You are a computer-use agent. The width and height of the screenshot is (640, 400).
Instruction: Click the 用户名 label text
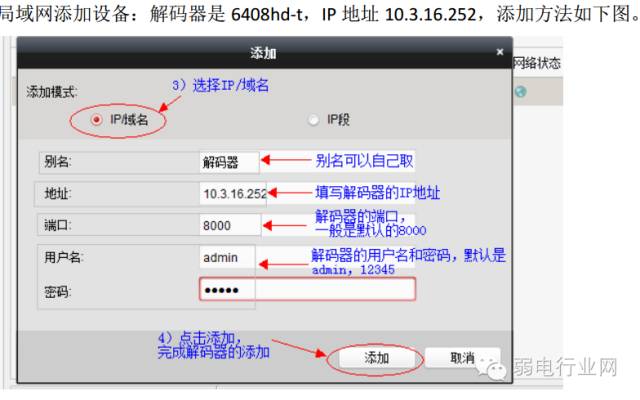point(64,257)
